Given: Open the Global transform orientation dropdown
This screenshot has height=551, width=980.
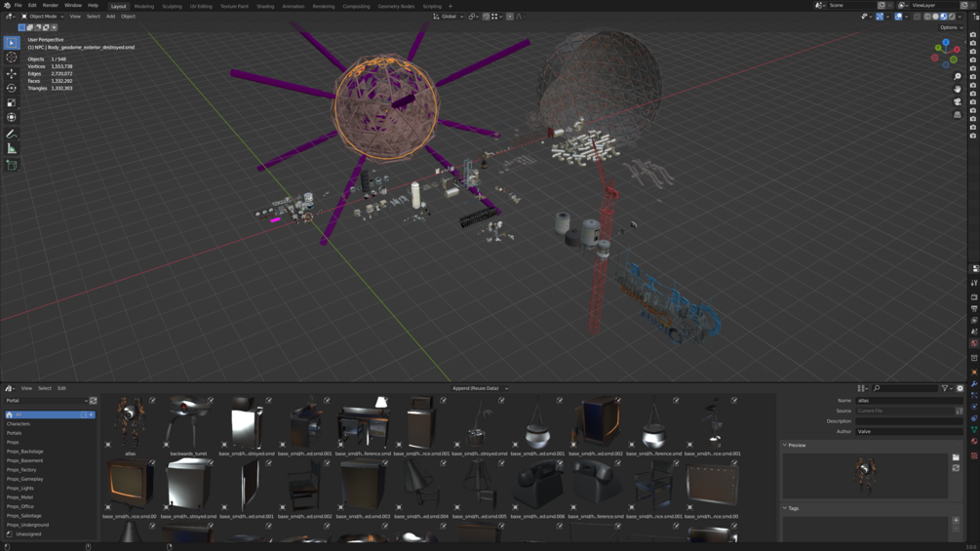Looking at the screenshot, I should 449,17.
